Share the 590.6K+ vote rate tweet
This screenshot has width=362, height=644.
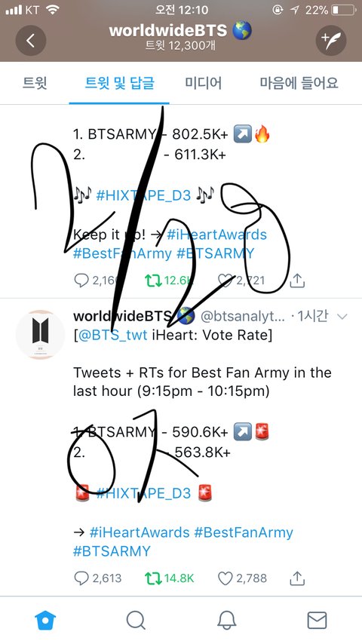coord(296,578)
